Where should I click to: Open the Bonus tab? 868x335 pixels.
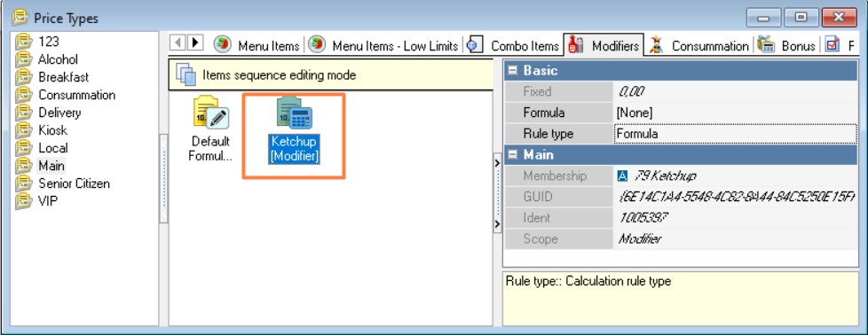(786, 45)
